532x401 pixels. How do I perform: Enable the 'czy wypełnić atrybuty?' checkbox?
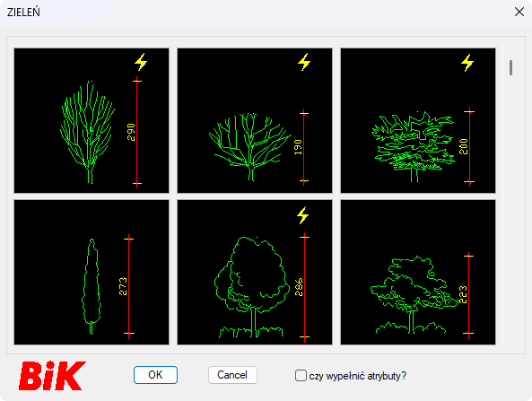301,376
